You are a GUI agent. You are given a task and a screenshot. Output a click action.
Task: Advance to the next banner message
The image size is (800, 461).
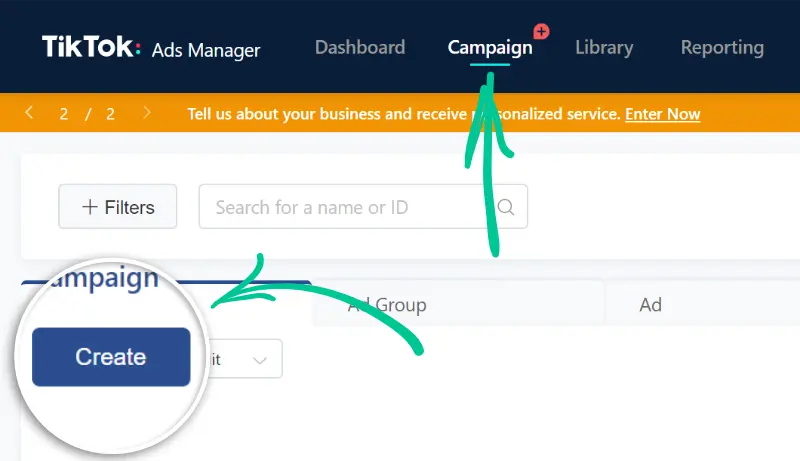click(147, 113)
